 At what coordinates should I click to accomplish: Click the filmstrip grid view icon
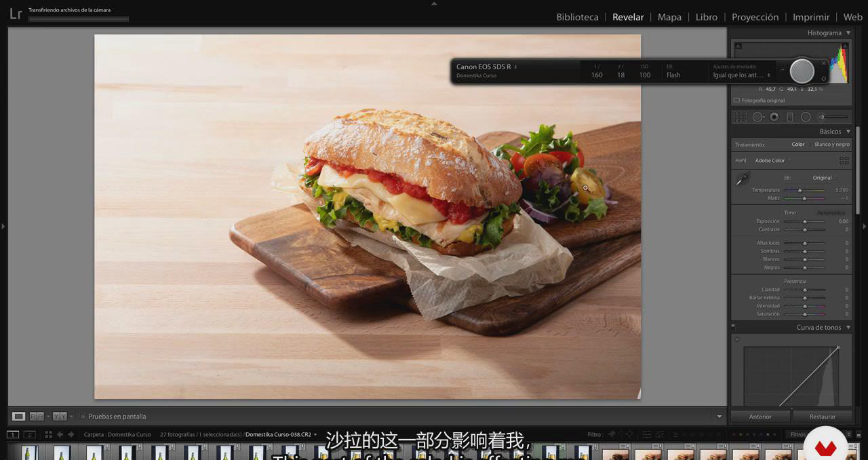[48, 434]
